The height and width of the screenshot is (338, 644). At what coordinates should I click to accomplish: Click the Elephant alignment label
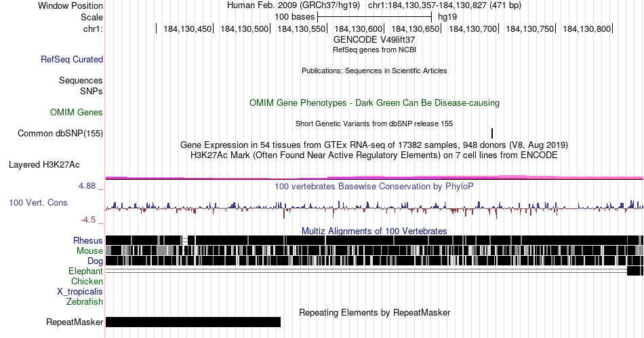tap(86, 271)
